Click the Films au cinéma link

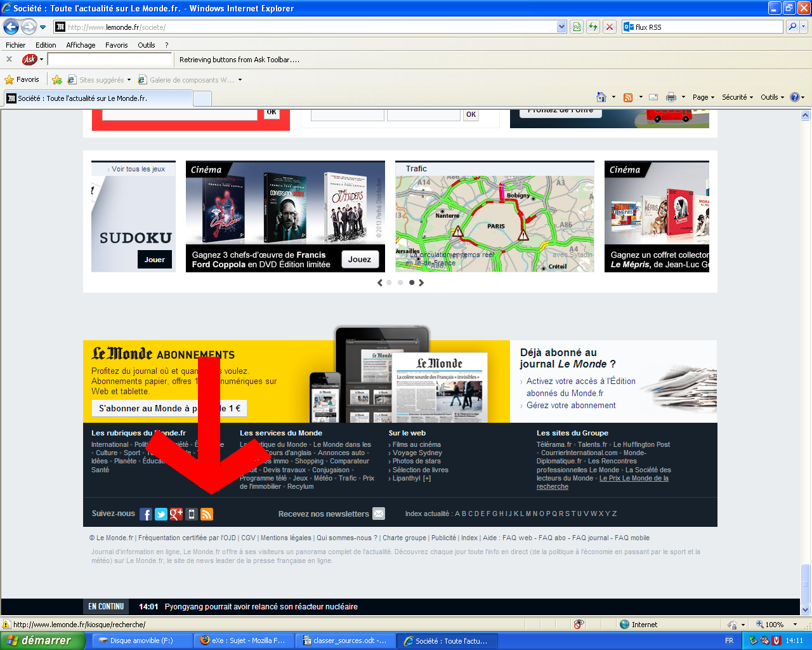click(x=417, y=444)
